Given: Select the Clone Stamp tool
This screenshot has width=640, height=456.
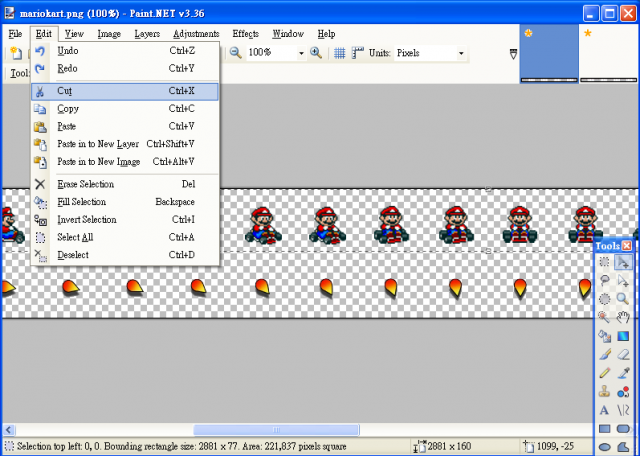Looking at the screenshot, I should tap(604, 392).
